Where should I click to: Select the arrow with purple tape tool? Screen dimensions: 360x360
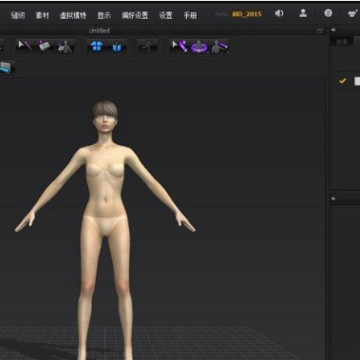click(179, 46)
